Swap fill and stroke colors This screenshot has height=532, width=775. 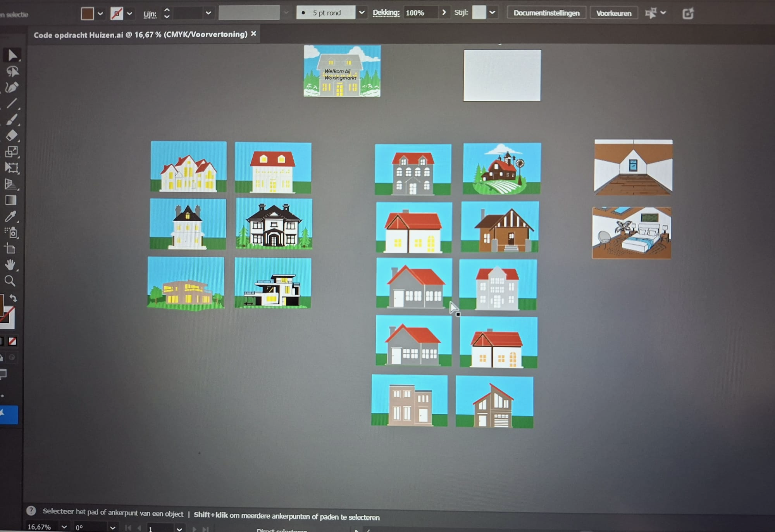point(13,298)
